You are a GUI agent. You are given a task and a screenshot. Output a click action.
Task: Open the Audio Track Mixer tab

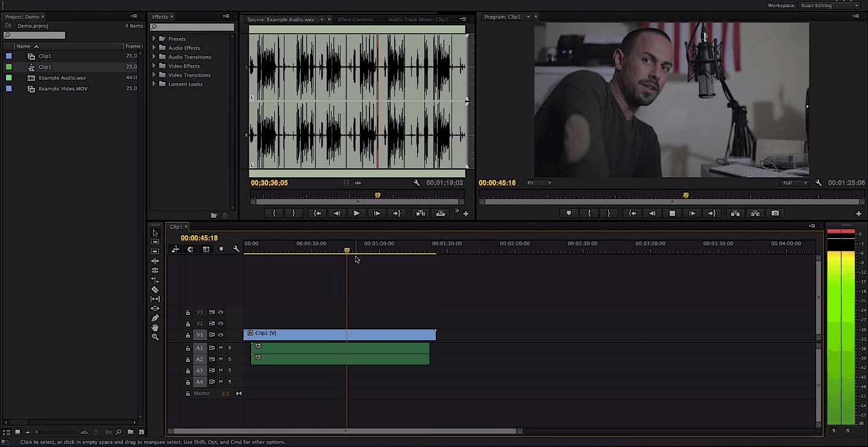[418, 19]
